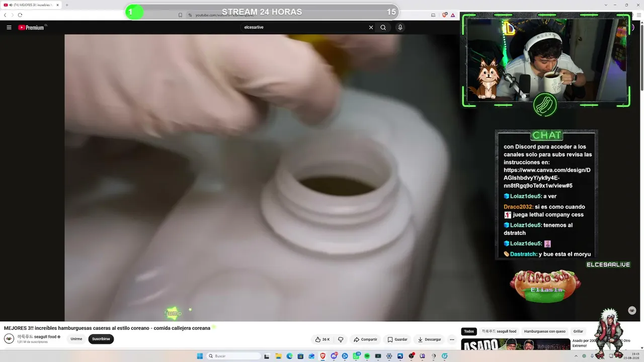Image resolution: width=644 pixels, height=362 pixels.
Task: Open the YouTube guide hamburger menu
Action: point(9,28)
